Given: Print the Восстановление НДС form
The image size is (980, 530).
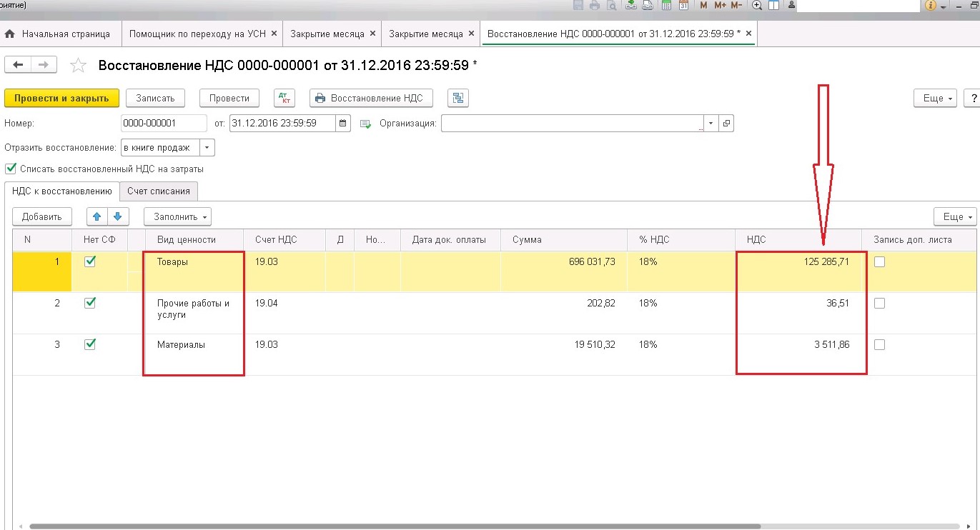Looking at the screenshot, I should pyautogui.click(x=371, y=99).
